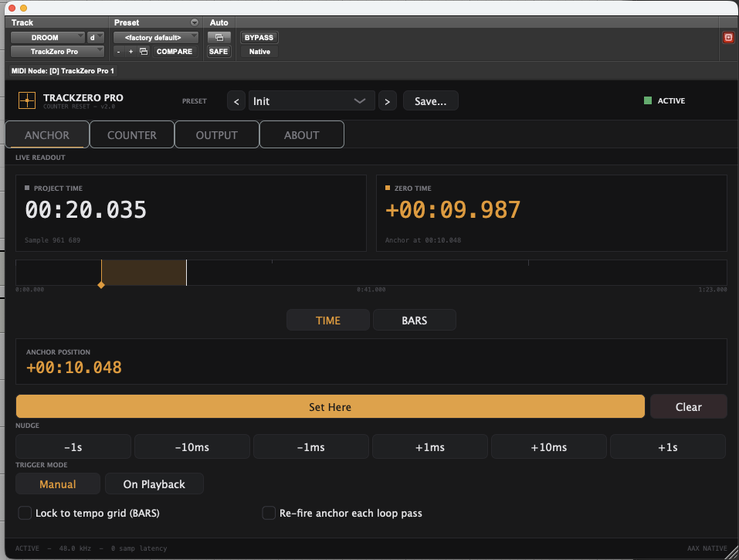
Task: Toggle the BYPASS button
Action: (x=259, y=38)
